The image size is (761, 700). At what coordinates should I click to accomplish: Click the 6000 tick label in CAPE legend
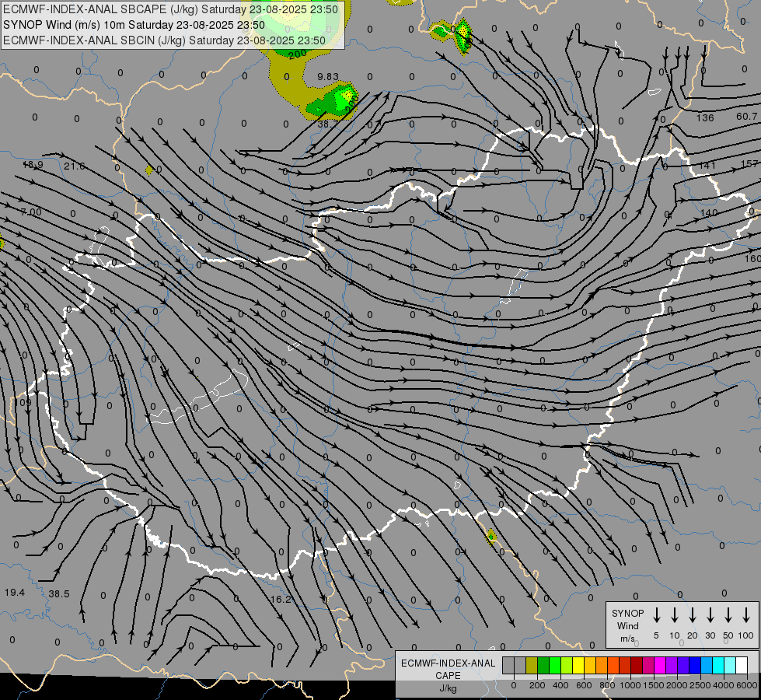click(x=747, y=685)
